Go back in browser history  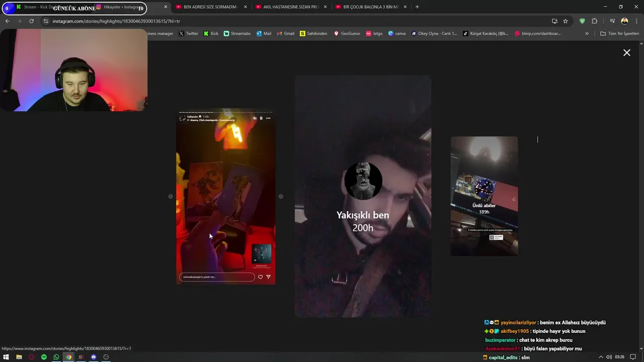tap(7, 21)
